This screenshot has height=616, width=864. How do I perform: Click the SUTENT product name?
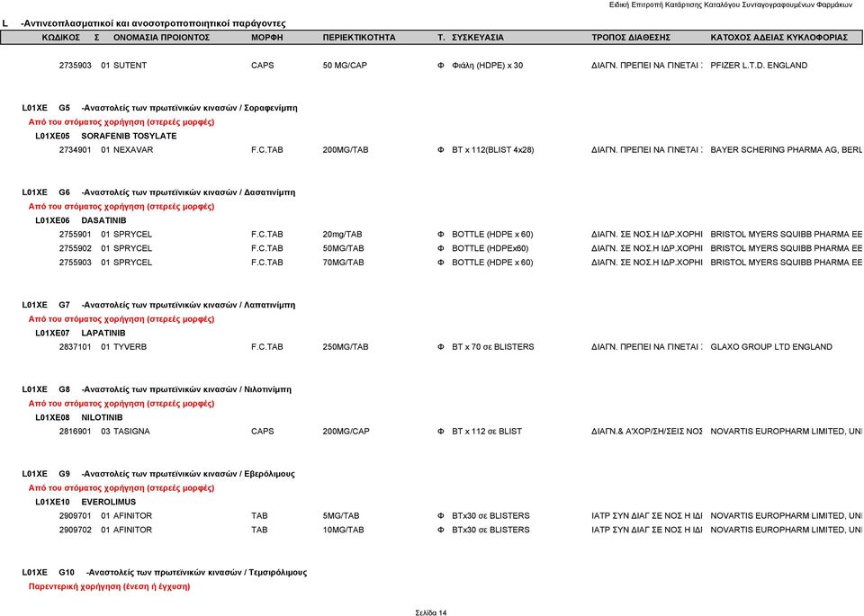(x=130, y=66)
